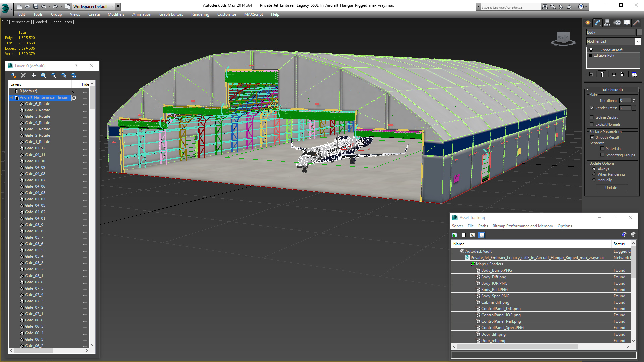Screen dimensions: 644x362
Task: Toggle Show End Result in the modifier stack
Action: click(x=602, y=74)
